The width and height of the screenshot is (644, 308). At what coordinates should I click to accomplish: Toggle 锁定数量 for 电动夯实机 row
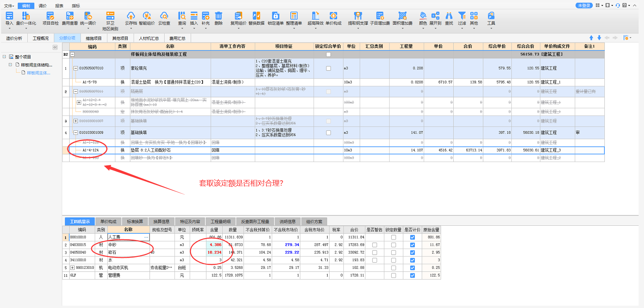(x=393, y=268)
